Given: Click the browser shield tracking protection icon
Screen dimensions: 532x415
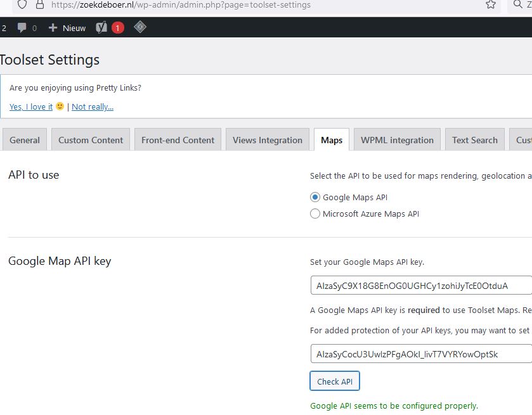Looking at the screenshot, I should (22, 4).
